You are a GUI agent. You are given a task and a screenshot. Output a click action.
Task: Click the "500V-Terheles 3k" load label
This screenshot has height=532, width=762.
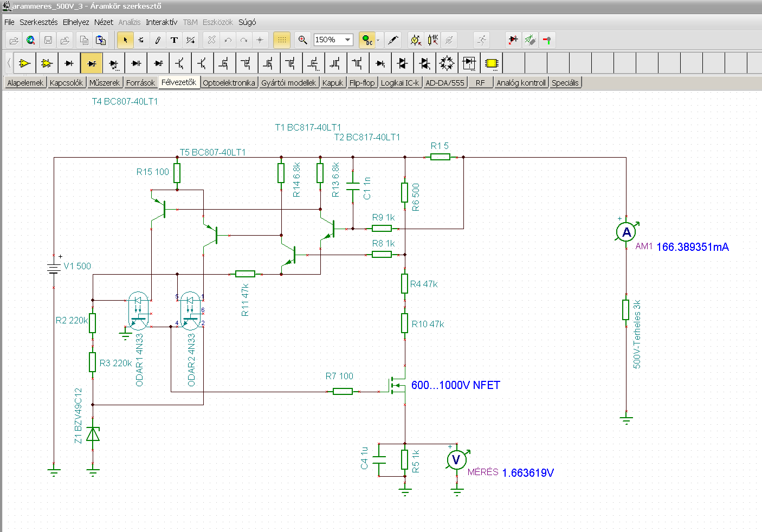coord(637,334)
